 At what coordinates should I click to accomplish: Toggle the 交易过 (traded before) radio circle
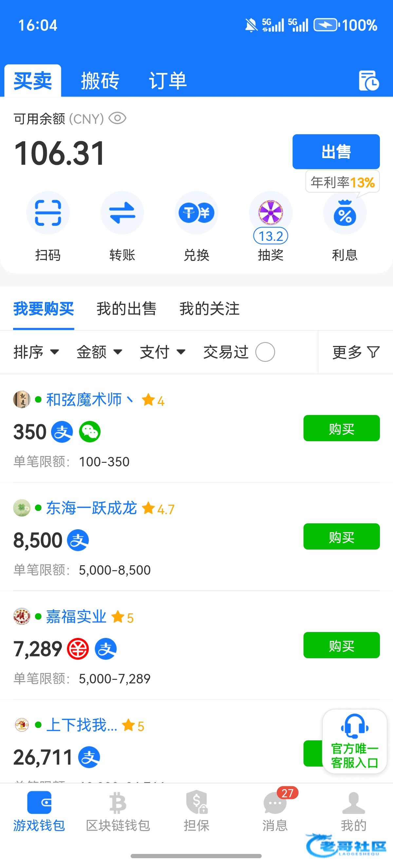[x=265, y=352]
